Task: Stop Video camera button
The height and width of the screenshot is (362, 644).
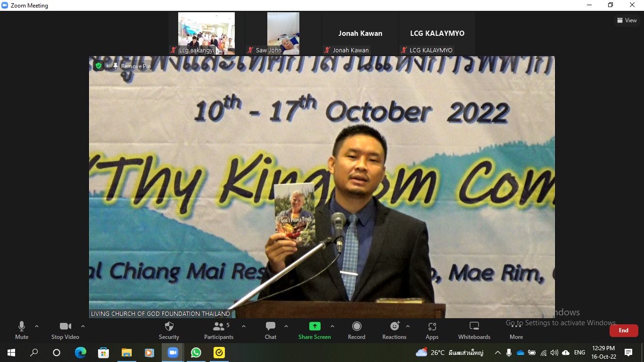Action: pyautogui.click(x=65, y=330)
